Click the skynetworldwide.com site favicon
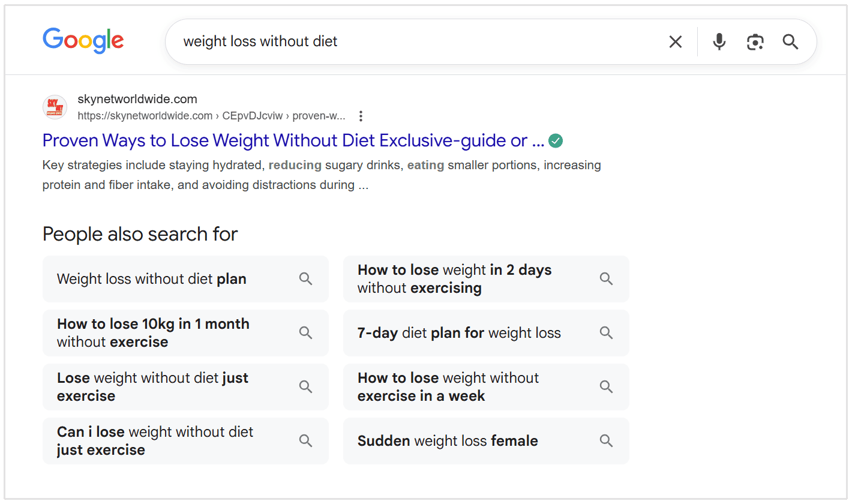 click(x=55, y=107)
